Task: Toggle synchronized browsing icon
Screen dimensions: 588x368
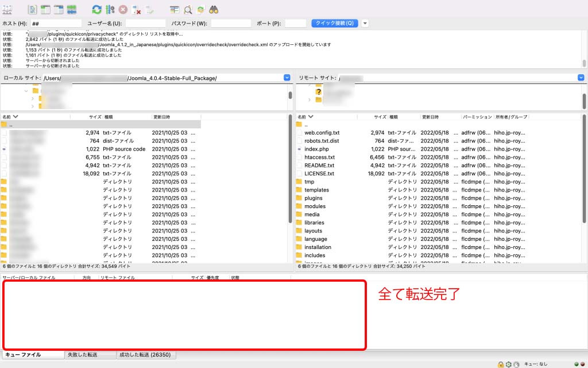Action: click(201, 10)
